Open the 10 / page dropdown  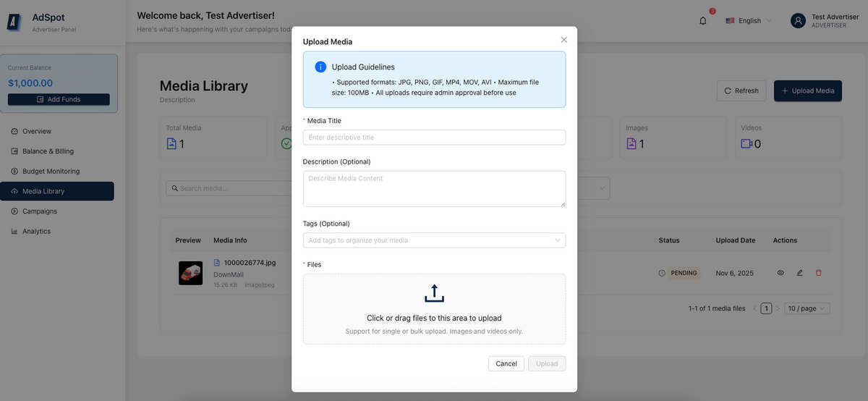807,308
